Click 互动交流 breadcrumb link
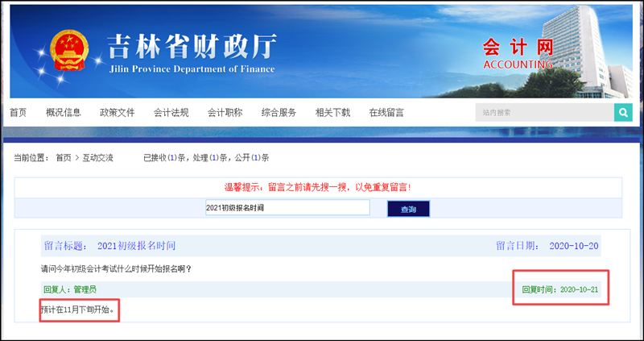The width and height of the screenshot is (644, 341). (97, 158)
